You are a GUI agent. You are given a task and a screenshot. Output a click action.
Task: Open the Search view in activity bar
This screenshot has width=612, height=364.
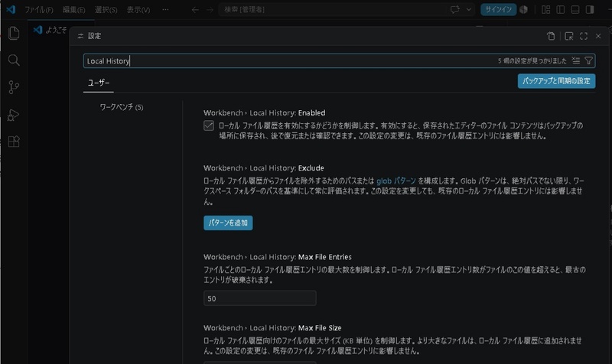(x=14, y=60)
